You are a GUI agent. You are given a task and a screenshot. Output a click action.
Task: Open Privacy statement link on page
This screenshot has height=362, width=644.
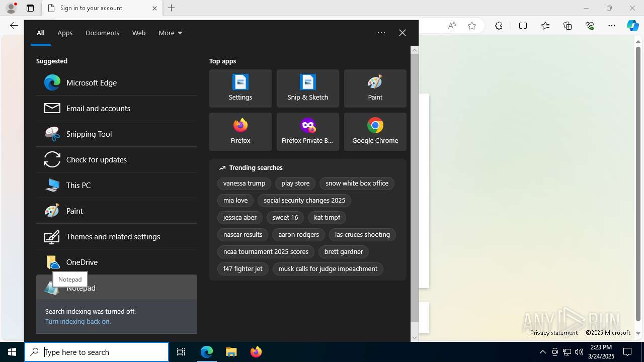point(554,333)
